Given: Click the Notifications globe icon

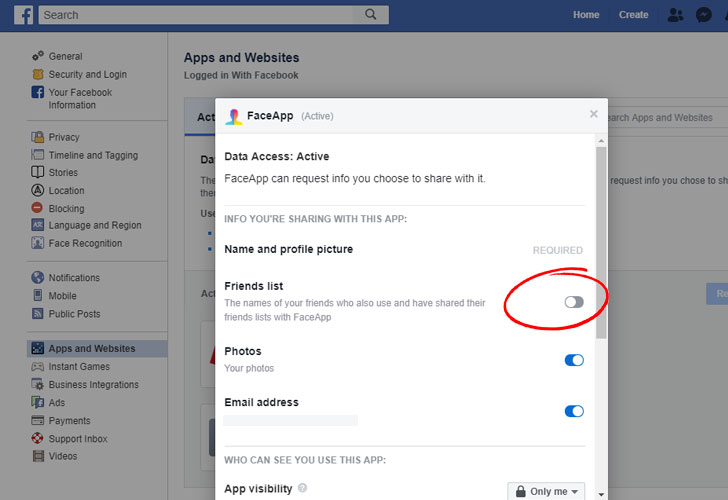Looking at the screenshot, I should 38,278.
